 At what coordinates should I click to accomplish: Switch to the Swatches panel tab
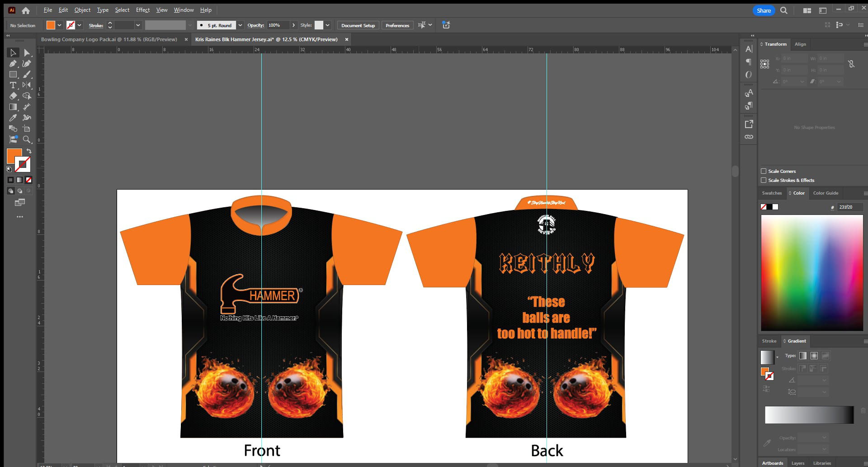772,193
